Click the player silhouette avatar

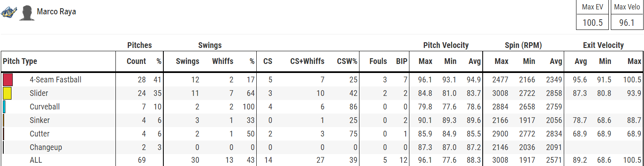[x=27, y=13]
